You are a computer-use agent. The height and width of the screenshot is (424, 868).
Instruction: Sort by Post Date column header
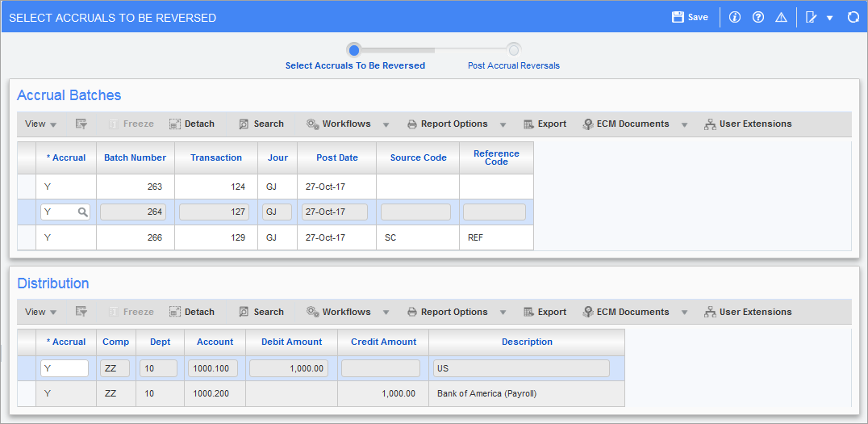click(337, 158)
